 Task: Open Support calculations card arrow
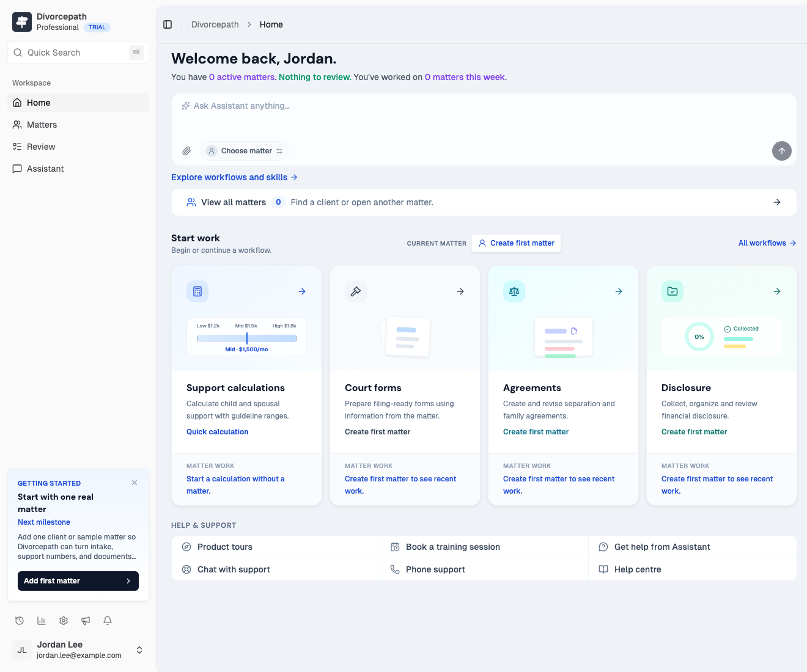[302, 291]
